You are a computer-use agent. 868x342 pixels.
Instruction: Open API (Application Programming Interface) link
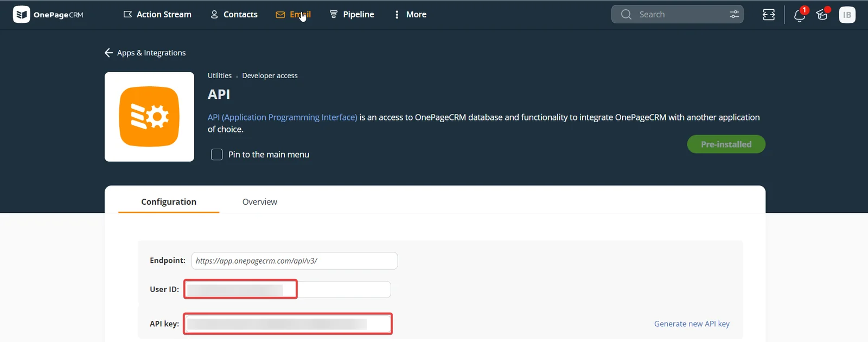[x=282, y=117]
